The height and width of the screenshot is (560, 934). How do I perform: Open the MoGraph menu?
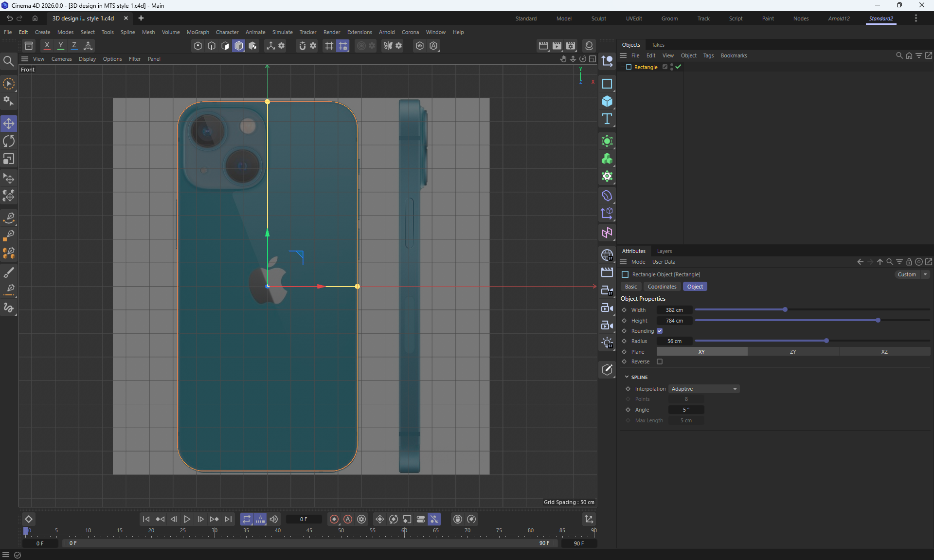pos(198,32)
